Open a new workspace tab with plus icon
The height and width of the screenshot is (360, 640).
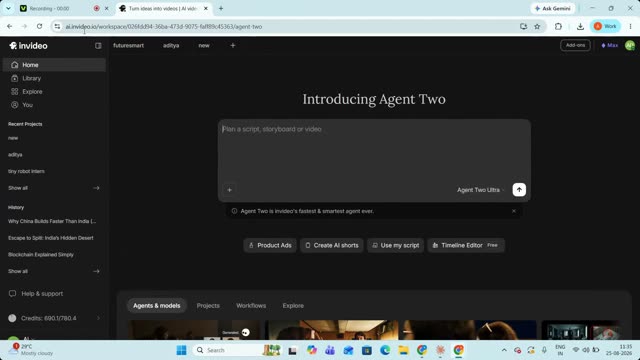coord(233,45)
